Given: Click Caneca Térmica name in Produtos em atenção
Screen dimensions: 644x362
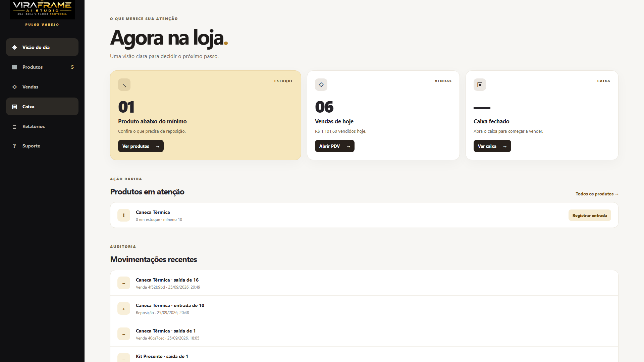Looking at the screenshot, I should pyautogui.click(x=153, y=212).
